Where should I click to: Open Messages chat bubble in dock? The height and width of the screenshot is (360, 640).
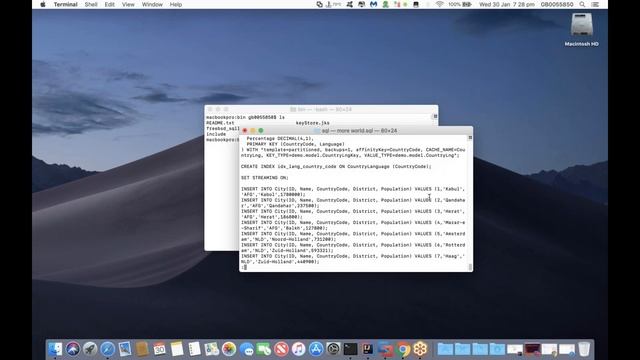(x=247, y=349)
